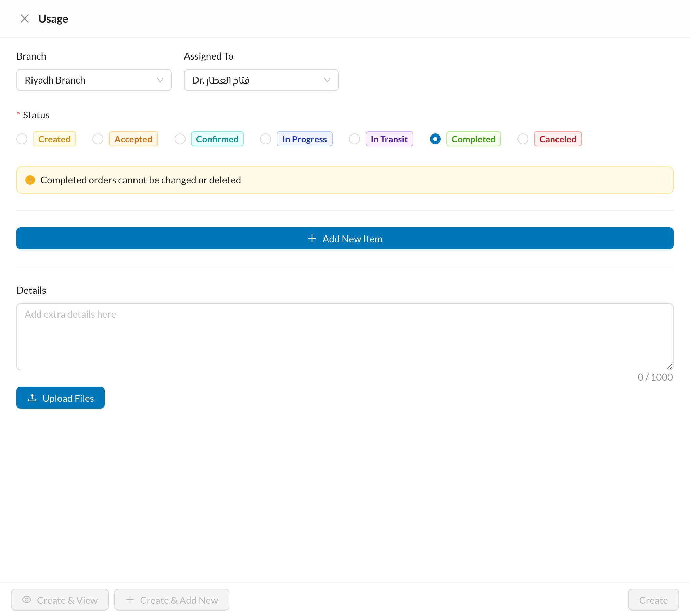The height and width of the screenshot is (616, 690).
Task: Click the Completed status tag
Action: click(x=474, y=139)
